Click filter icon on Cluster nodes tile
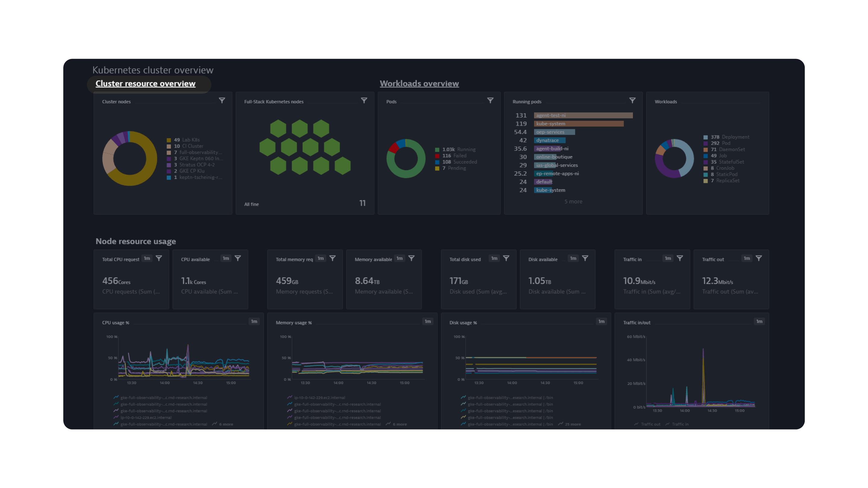The height and width of the screenshot is (488, 868). point(222,100)
